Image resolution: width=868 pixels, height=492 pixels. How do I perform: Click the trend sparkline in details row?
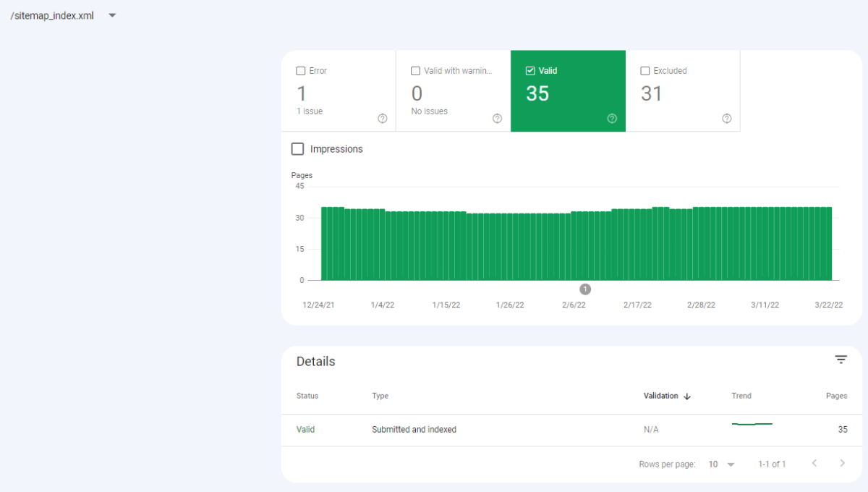(752, 424)
